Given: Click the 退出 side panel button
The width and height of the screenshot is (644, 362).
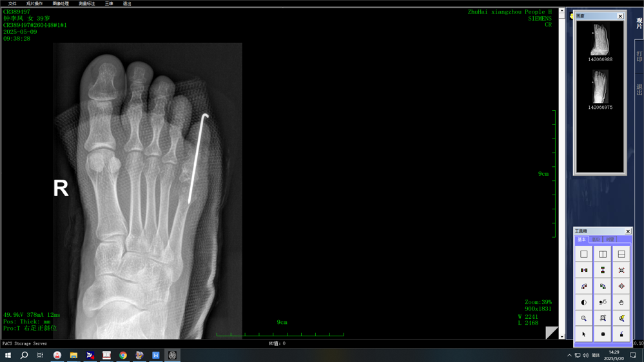Looking at the screenshot, I should click(x=639, y=89).
